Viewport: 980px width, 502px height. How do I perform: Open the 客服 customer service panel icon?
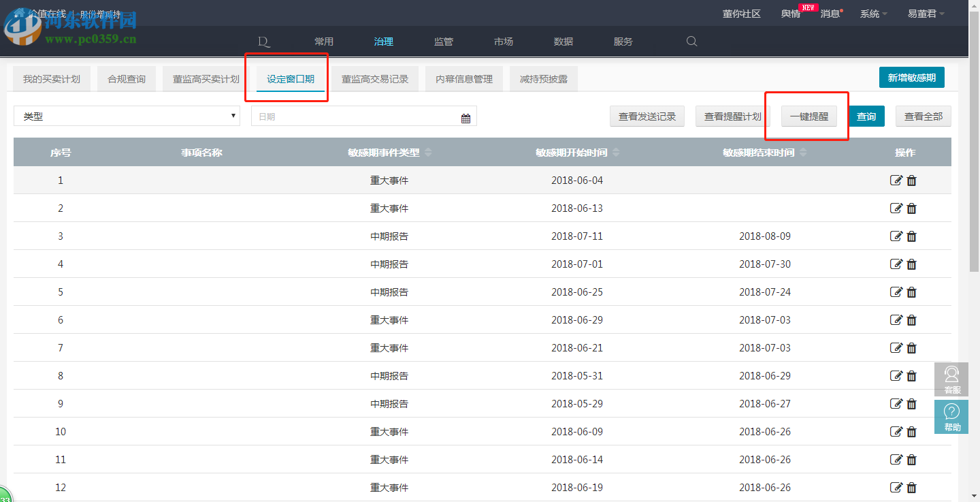(951, 379)
